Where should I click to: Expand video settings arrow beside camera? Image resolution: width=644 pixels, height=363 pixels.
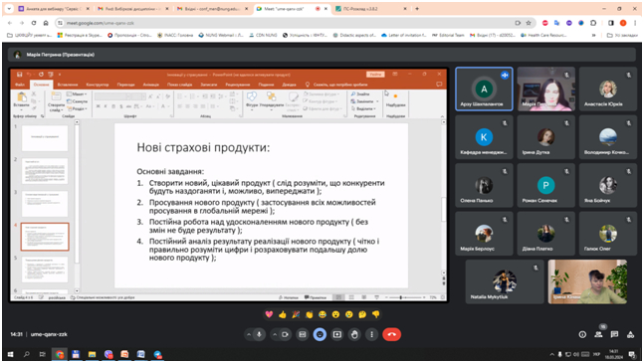275,335
